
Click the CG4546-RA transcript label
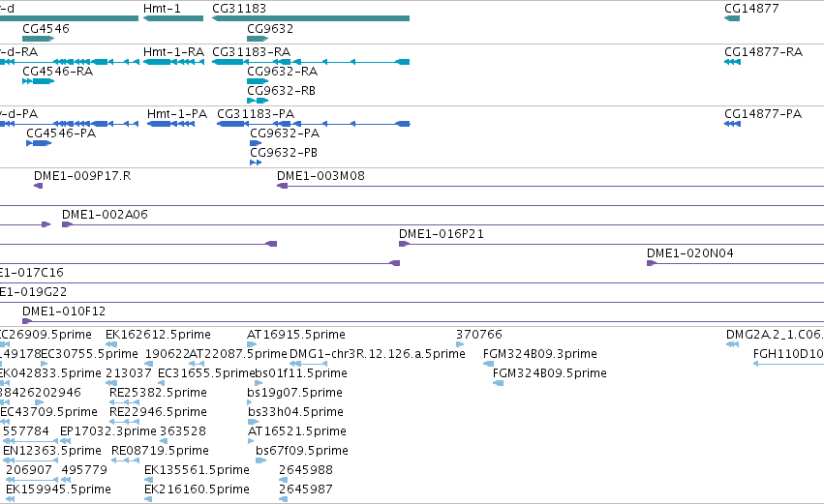point(58,71)
